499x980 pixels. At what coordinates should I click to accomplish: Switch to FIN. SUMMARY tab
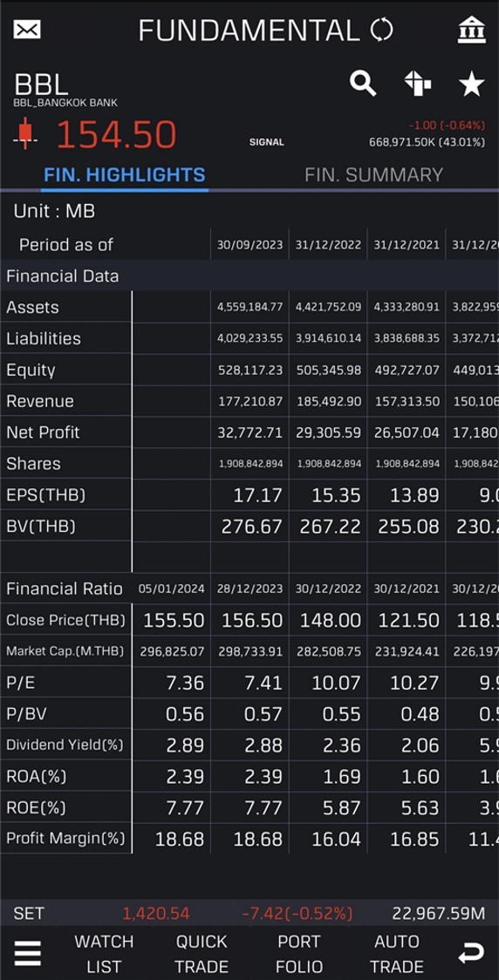pyautogui.click(x=374, y=174)
